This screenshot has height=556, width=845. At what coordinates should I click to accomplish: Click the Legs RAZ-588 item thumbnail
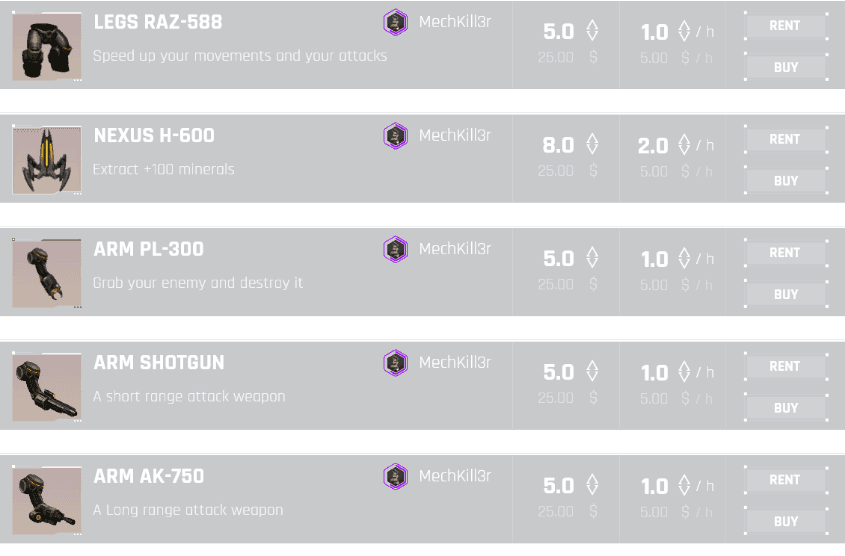click(x=40, y=47)
